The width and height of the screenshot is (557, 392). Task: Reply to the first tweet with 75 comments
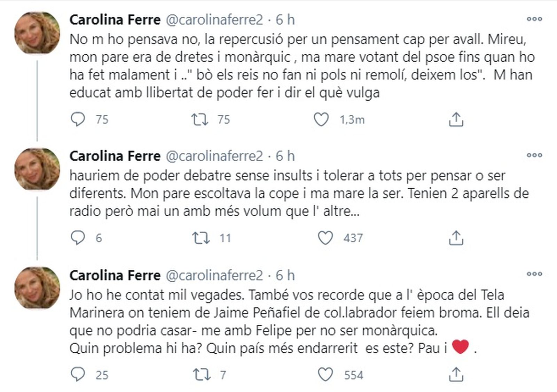[78, 119]
